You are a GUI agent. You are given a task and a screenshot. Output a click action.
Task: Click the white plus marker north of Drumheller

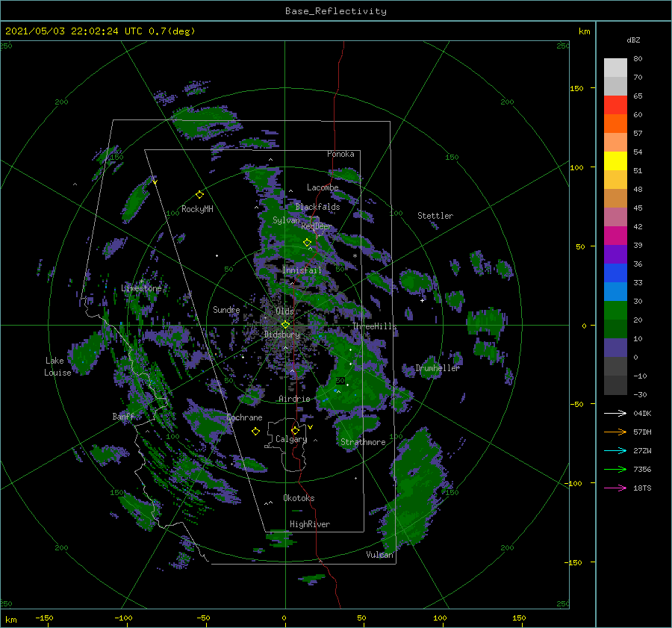tap(422, 300)
